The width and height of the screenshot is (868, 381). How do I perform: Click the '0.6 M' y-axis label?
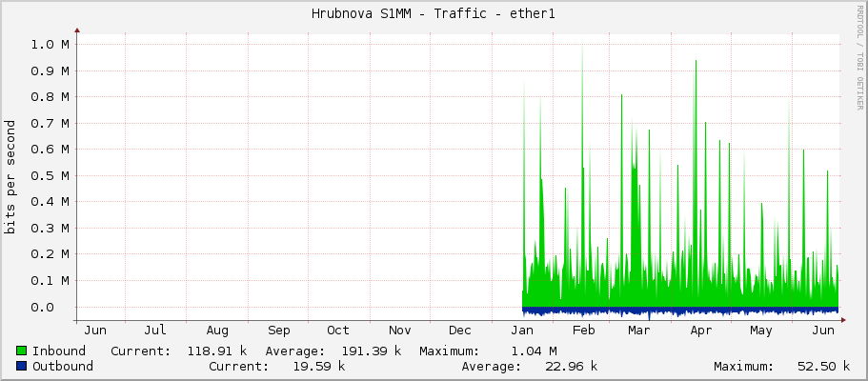tap(50, 150)
